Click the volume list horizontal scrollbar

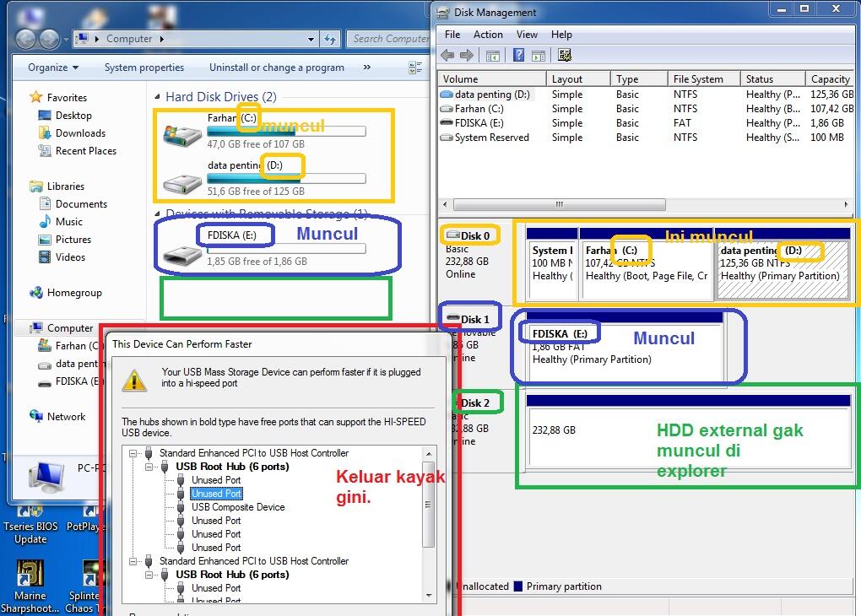pyautogui.click(x=560, y=204)
